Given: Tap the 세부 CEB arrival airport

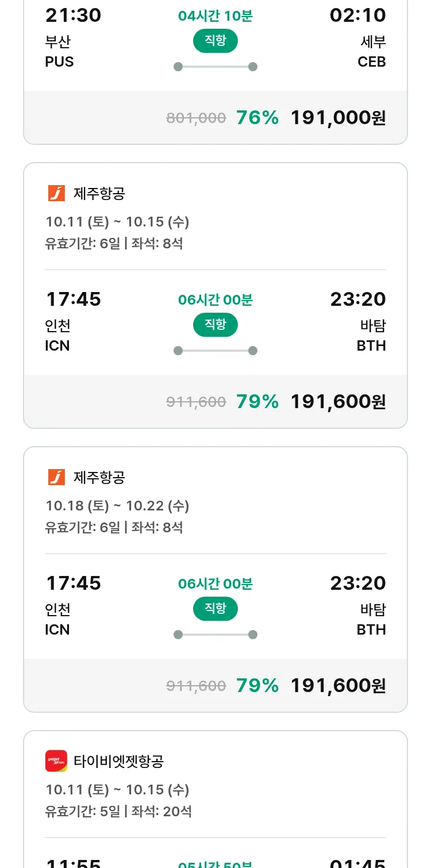Looking at the screenshot, I should click(372, 52).
